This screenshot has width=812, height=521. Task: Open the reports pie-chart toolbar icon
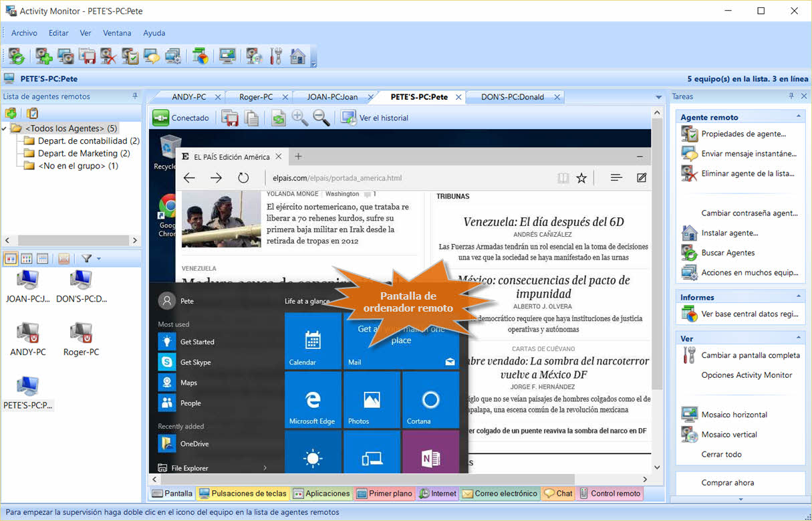click(x=200, y=56)
